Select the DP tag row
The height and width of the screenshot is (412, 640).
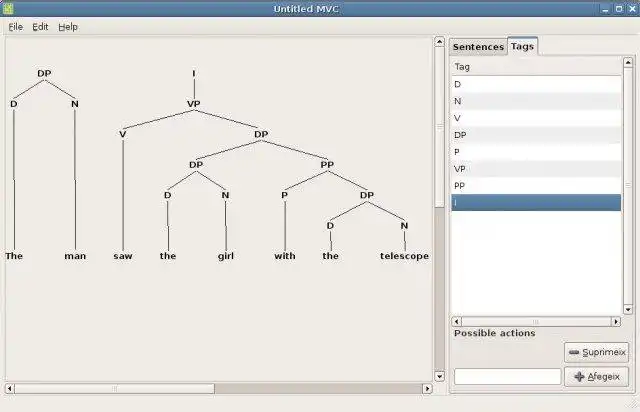click(x=536, y=135)
